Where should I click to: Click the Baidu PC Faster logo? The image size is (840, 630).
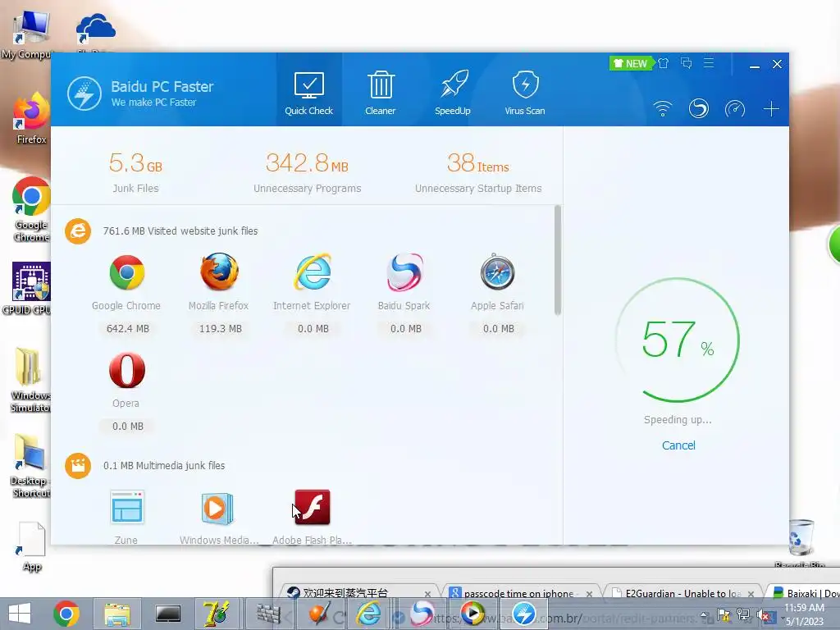pos(84,94)
